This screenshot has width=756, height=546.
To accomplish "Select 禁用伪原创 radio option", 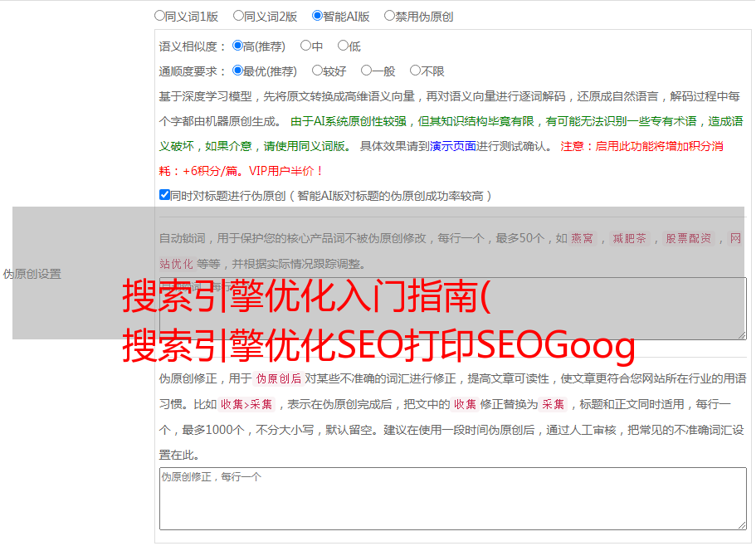I will click(389, 16).
